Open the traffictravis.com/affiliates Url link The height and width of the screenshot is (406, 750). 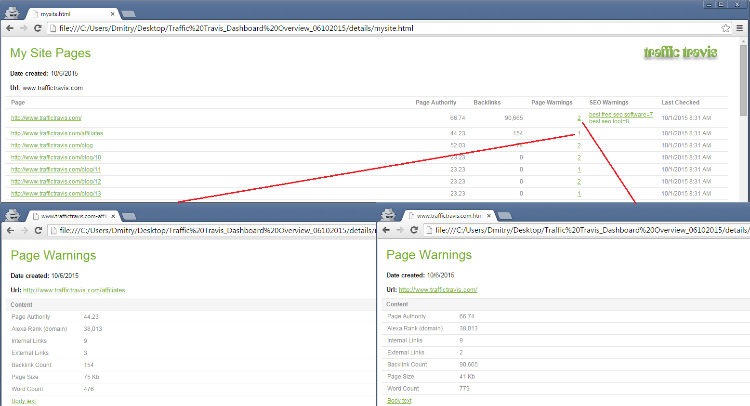[74, 290]
